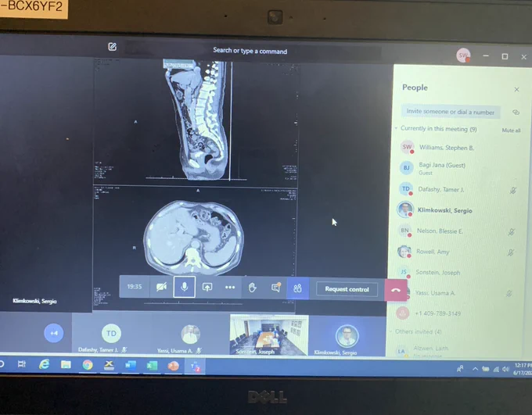
Task: Click the SW avatar beside Williams, Stephen
Action: pos(407,147)
